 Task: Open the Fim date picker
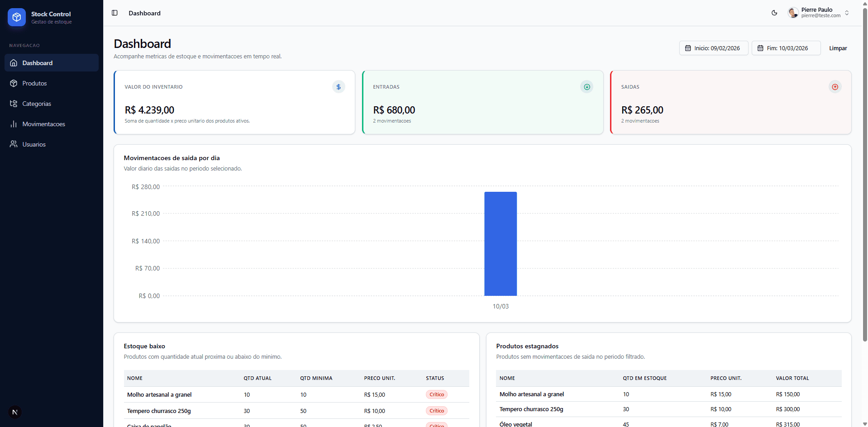click(x=786, y=48)
